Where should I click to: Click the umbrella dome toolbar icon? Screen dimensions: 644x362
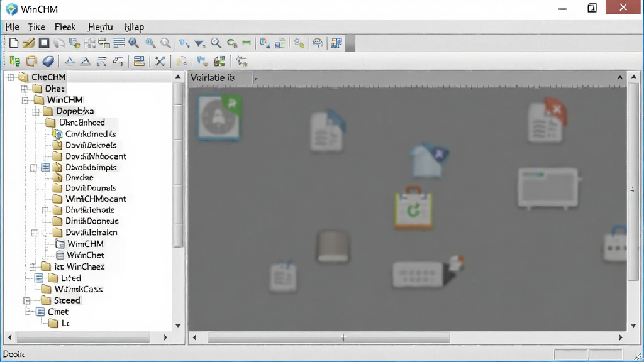[x=318, y=43]
